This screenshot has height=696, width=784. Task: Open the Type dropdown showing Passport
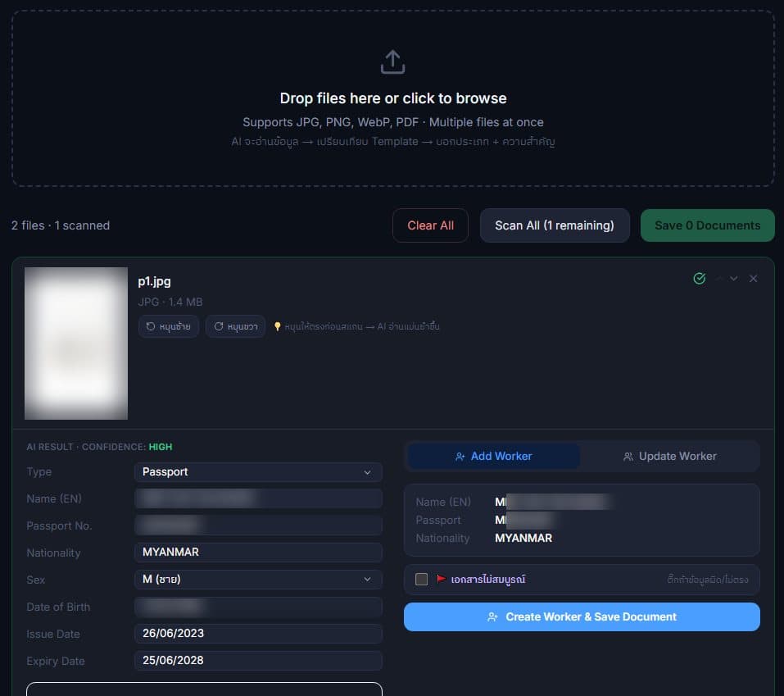[x=259, y=472]
